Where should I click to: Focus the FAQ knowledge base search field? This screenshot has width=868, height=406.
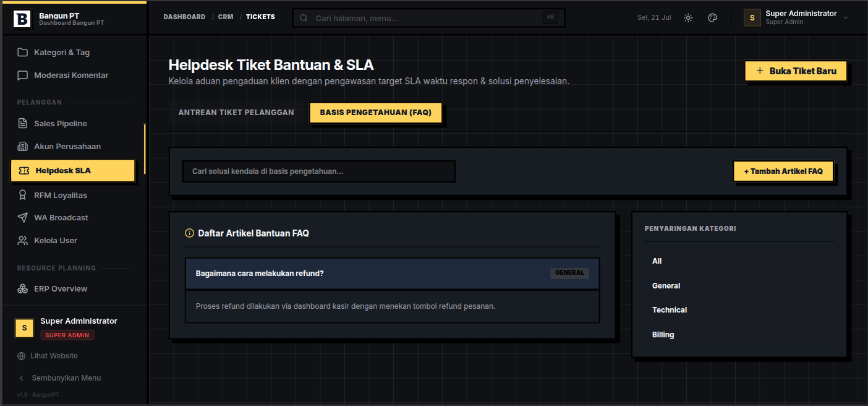pos(318,171)
